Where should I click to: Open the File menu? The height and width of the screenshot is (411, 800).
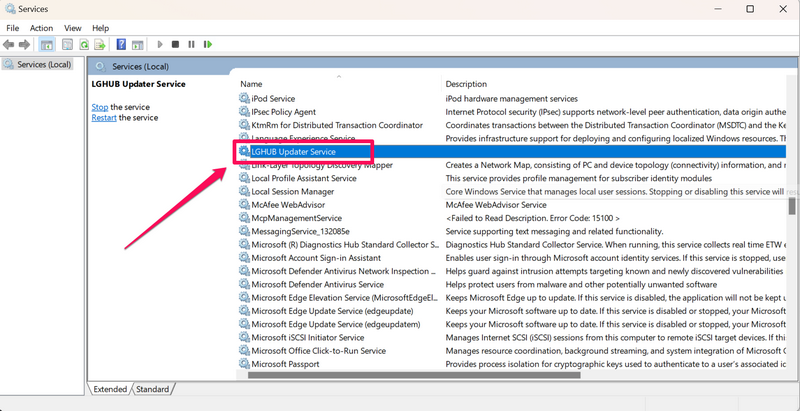13,28
